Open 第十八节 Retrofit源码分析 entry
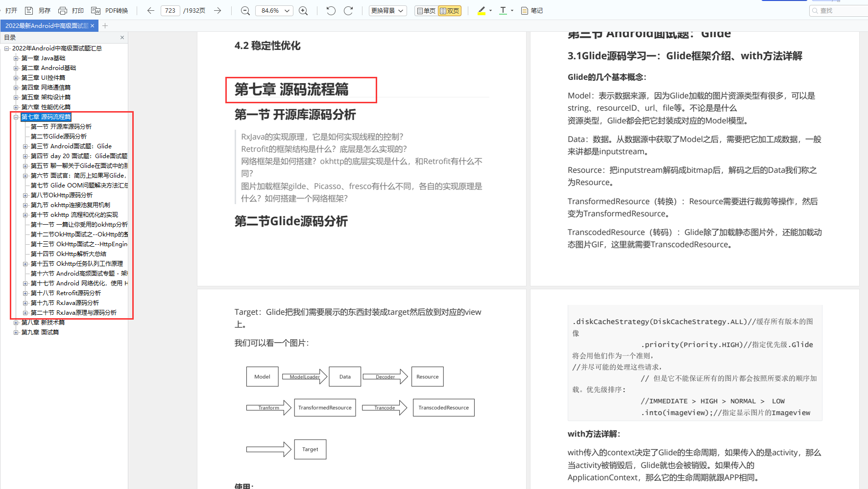This screenshot has height=489, width=868. [x=66, y=293]
